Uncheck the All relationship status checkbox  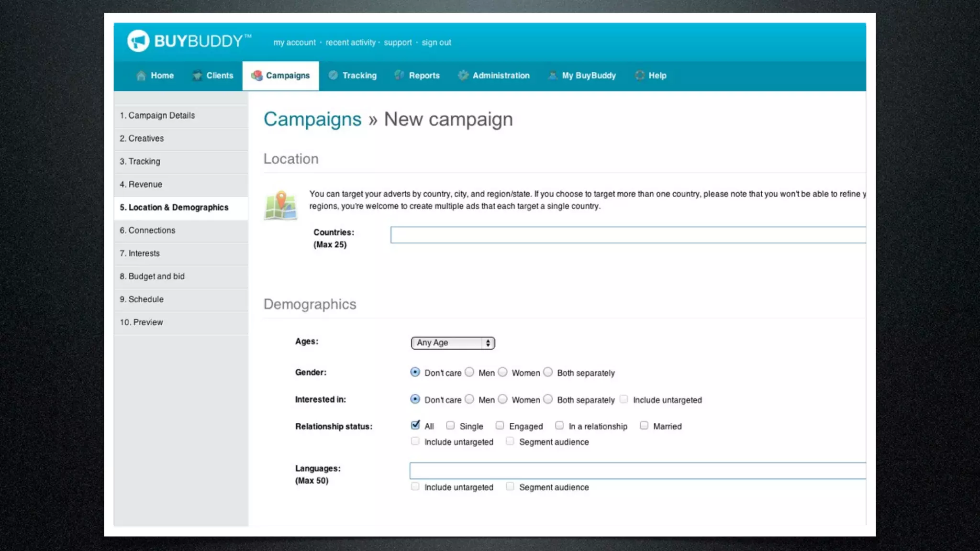click(415, 425)
